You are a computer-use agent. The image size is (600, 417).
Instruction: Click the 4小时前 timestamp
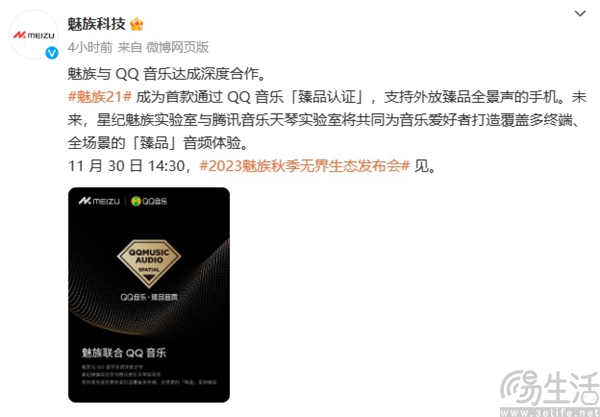[90, 47]
